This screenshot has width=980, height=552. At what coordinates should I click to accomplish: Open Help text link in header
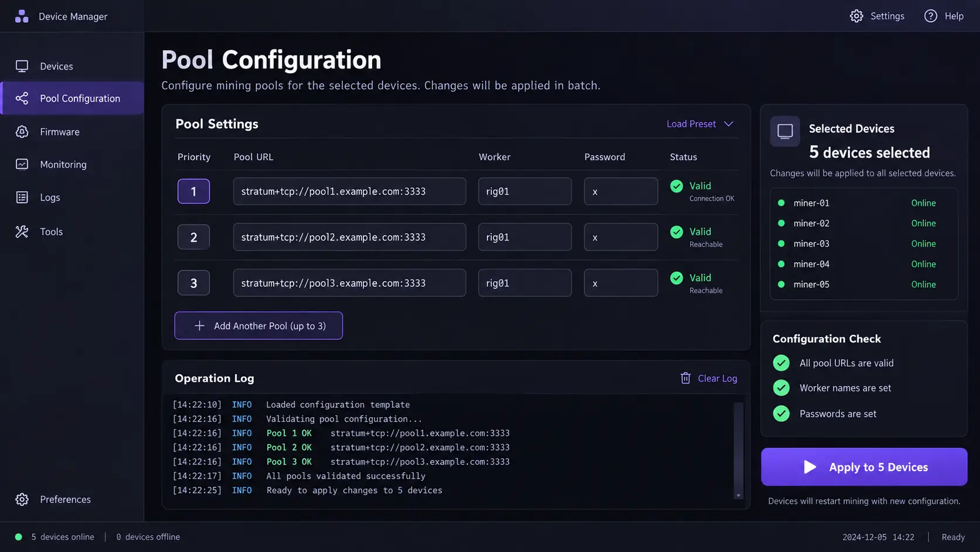click(954, 16)
